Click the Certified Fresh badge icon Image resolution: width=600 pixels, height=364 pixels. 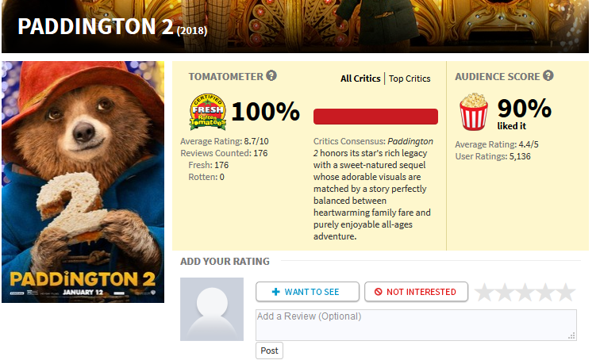(208, 112)
